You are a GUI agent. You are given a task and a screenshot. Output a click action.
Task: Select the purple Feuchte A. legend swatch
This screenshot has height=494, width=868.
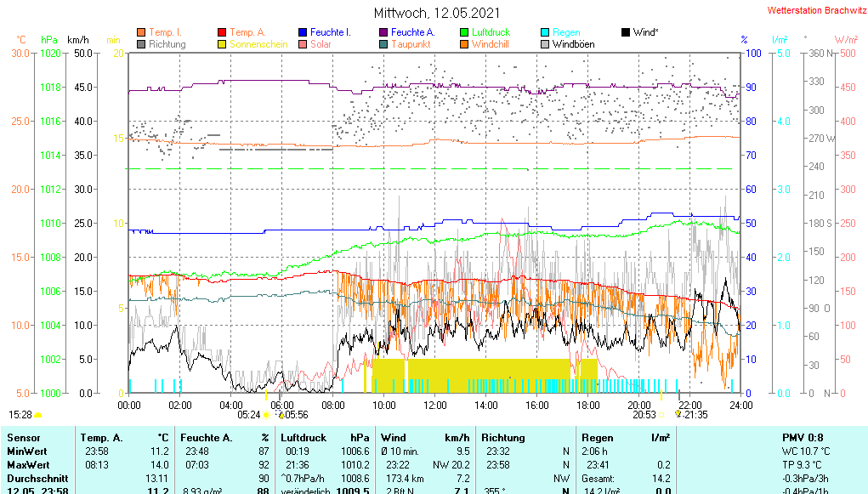383,32
